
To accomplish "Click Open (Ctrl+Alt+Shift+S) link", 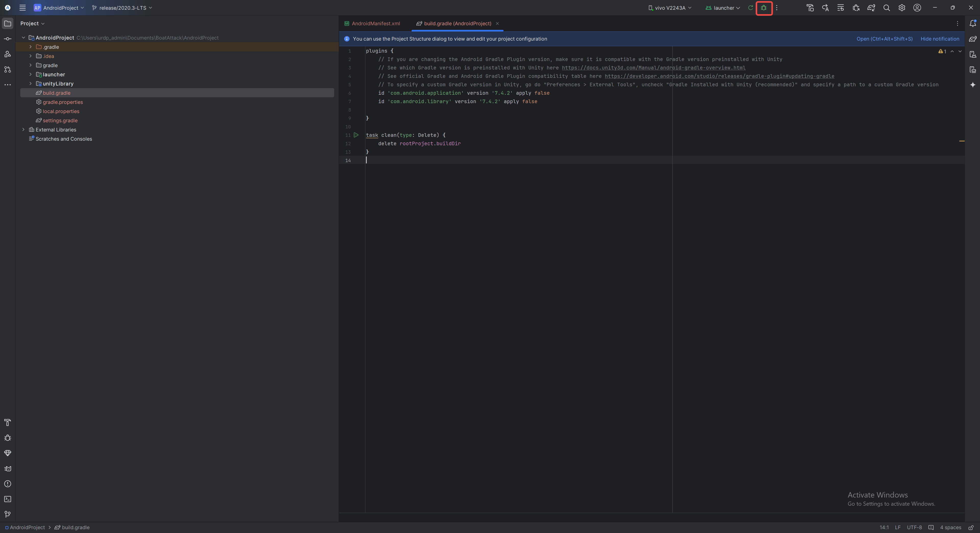I will 884,39.
